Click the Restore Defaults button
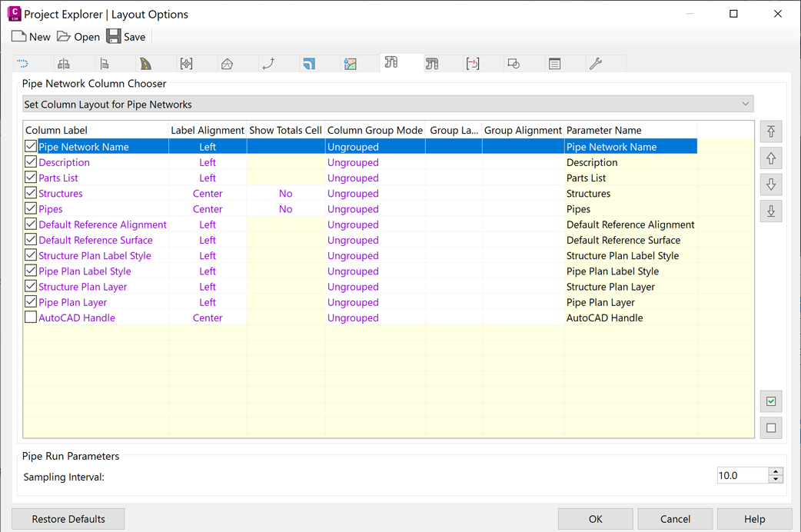The image size is (801, 532). (68, 519)
